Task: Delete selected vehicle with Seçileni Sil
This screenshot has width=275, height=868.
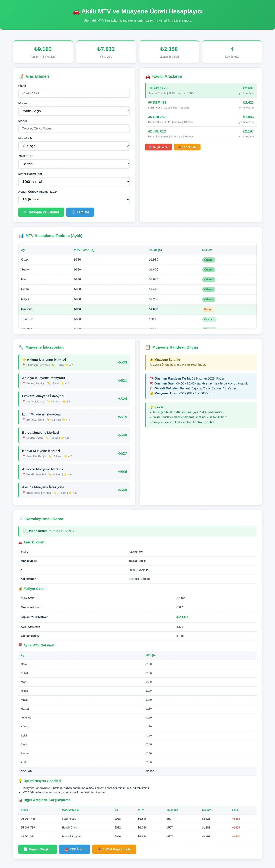Action: [x=159, y=147]
